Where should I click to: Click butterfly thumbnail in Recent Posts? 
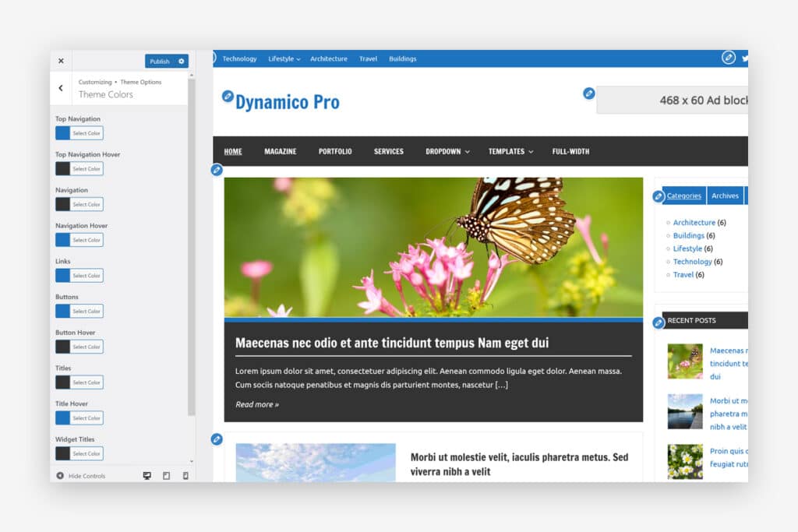click(x=685, y=361)
